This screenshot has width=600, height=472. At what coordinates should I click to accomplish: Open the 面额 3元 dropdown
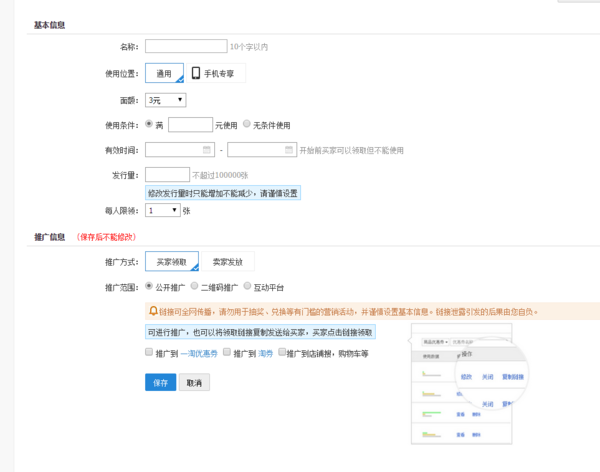pyautogui.click(x=166, y=100)
